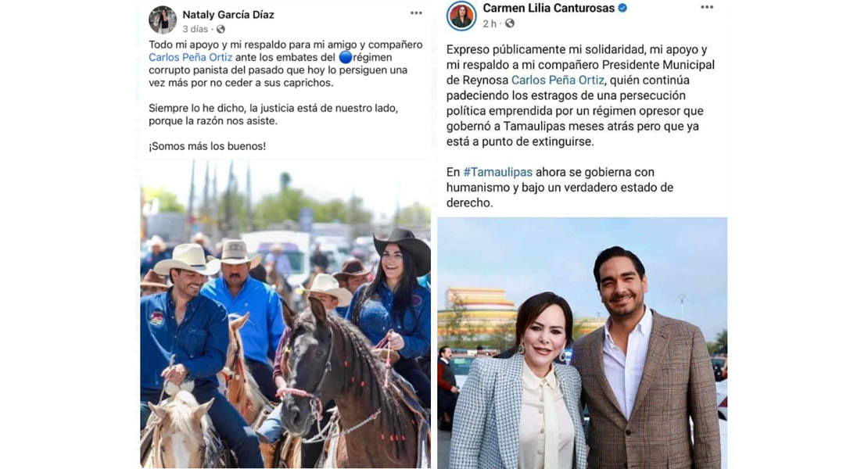Image resolution: width=868 pixels, height=469 pixels.
Task: Click the '2 h' post timestamp
Action: click(x=490, y=23)
